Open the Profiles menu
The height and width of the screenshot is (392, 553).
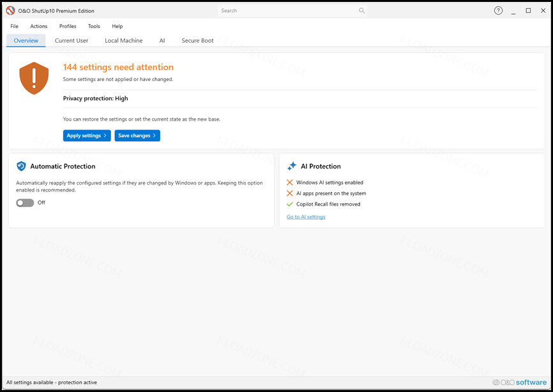[x=68, y=26]
